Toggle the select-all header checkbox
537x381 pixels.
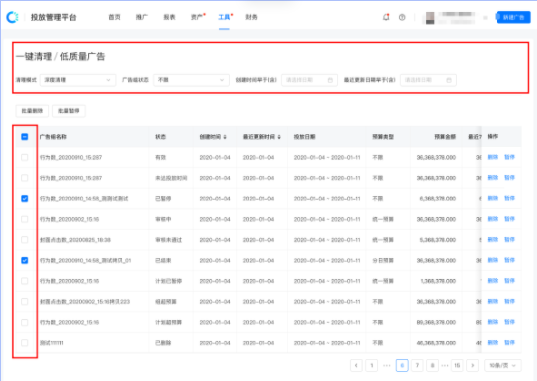point(25,137)
